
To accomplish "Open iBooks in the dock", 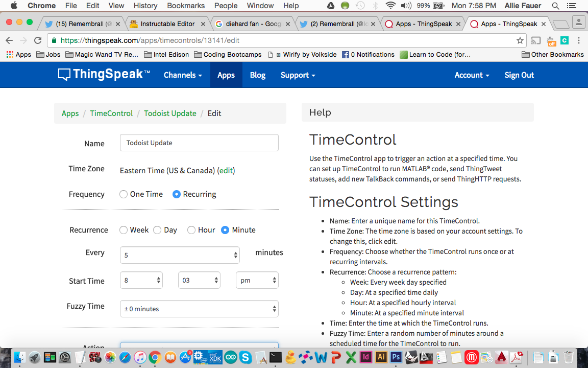I will [x=170, y=357].
